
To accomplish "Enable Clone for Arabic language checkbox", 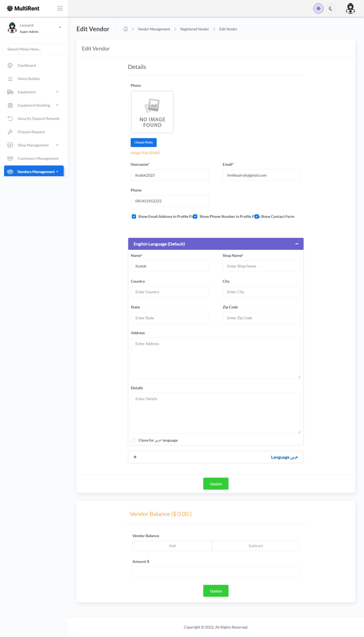I will (133, 440).
